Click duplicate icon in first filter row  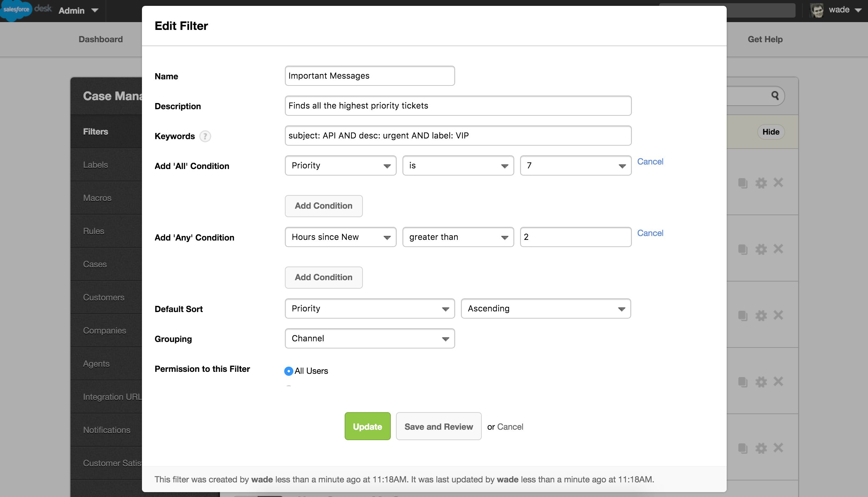click(743, 183)
